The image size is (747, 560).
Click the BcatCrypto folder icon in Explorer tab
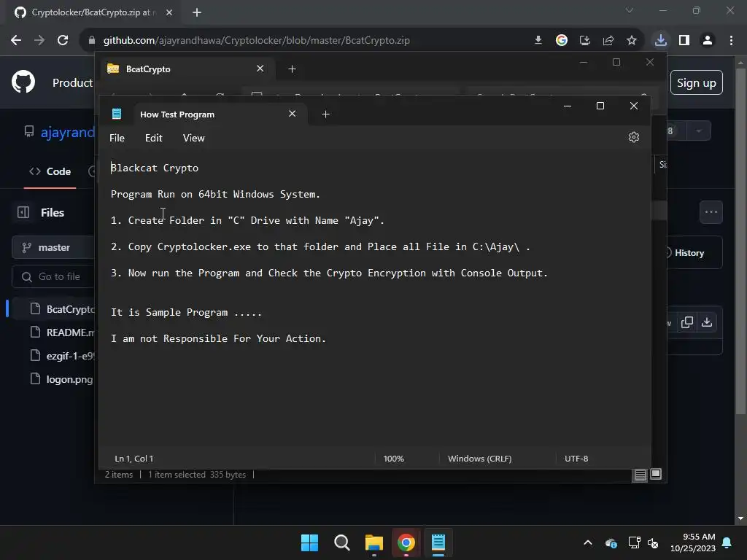[x=113, y=69]
